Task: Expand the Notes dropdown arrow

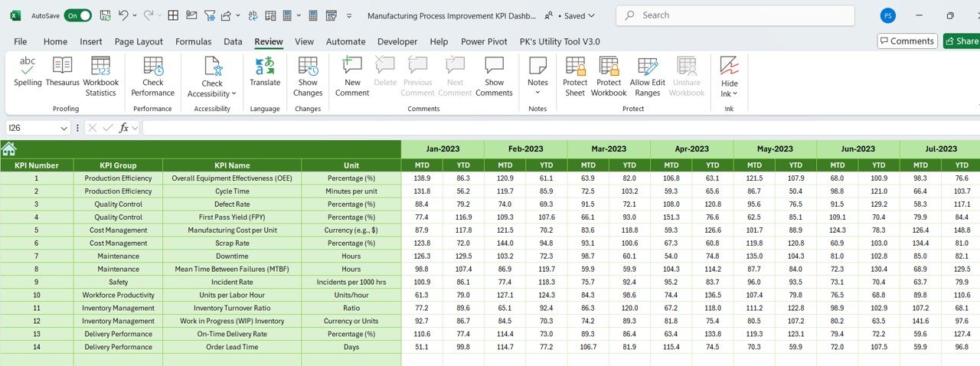Action: tap(537, 93)
